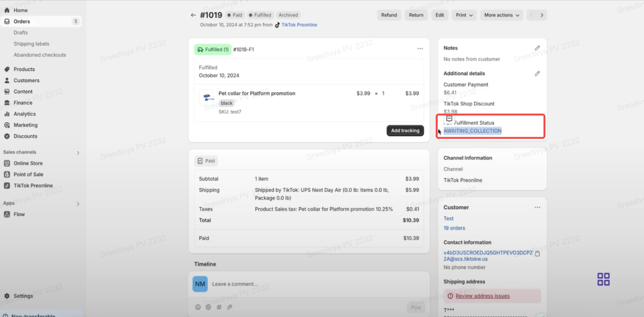Screen dimensions: 644x317
Task: Attach a file with paperclip icon
Action: (x=230, y=307)
